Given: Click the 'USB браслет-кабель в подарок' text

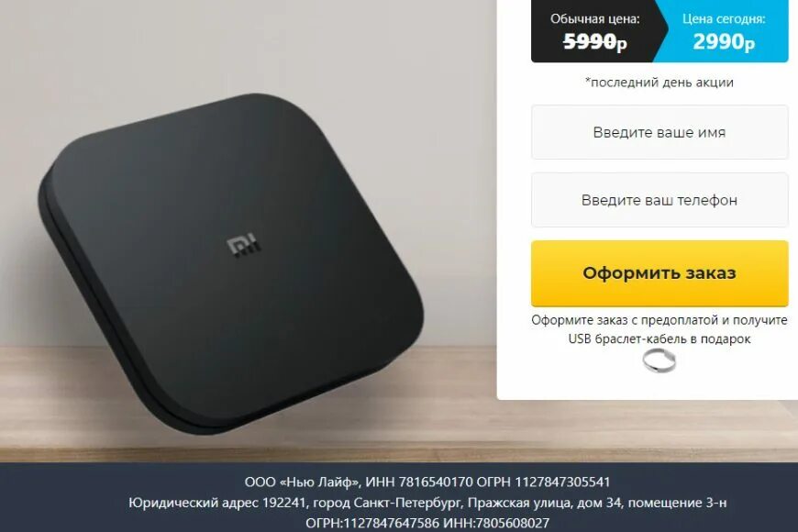Looking at the screenshot, I should click(x=659, y=339).
